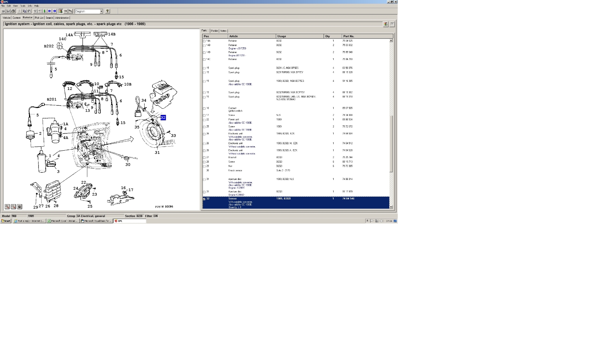The width and height of the screenshot is (614, 364).
Task: Click the fit-to-window icon below the illustration
Action: tap(19, 207)
